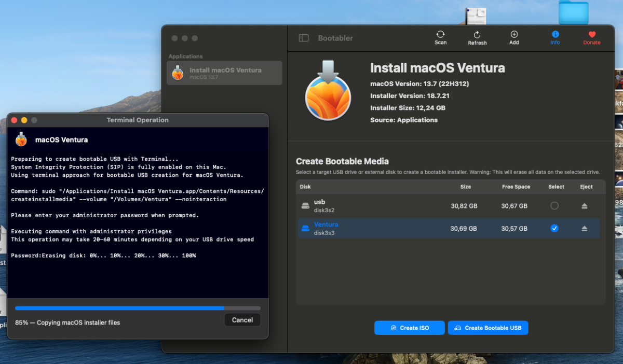Select the usb disk radio button
This screenshot has width=623, height=364.
(x=554, y=206)
